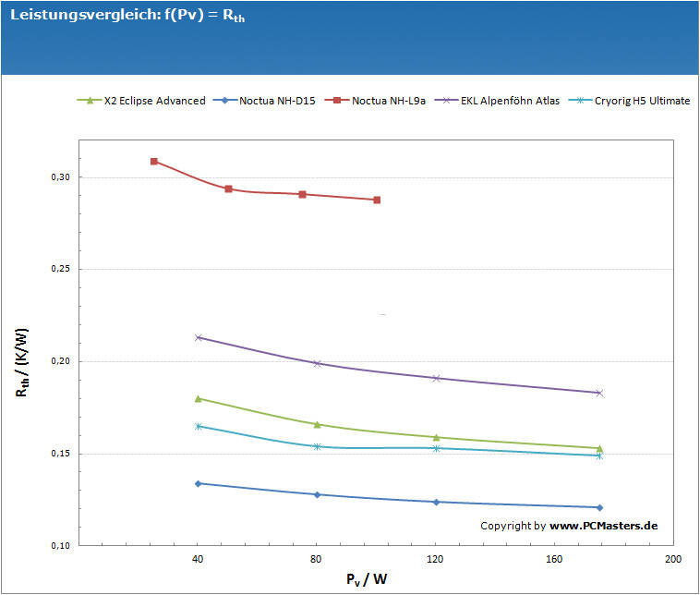Select the 'Noctua NH-D15' legend label
Screen dimensions: 700x595
point(277,101)
